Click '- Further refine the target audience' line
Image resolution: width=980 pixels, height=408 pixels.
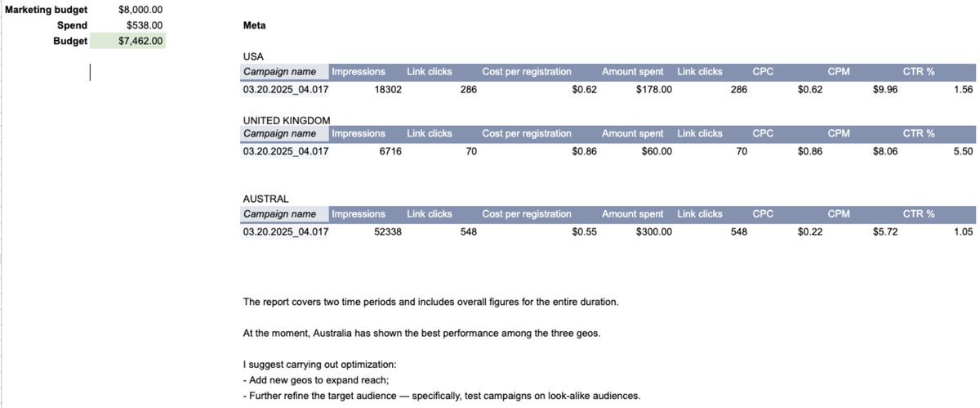441,396
